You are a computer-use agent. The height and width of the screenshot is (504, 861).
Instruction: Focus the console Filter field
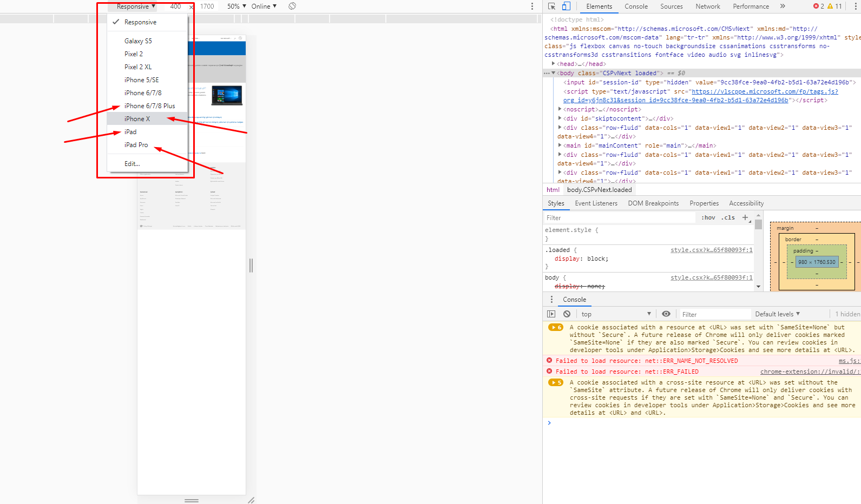point(715,314)
